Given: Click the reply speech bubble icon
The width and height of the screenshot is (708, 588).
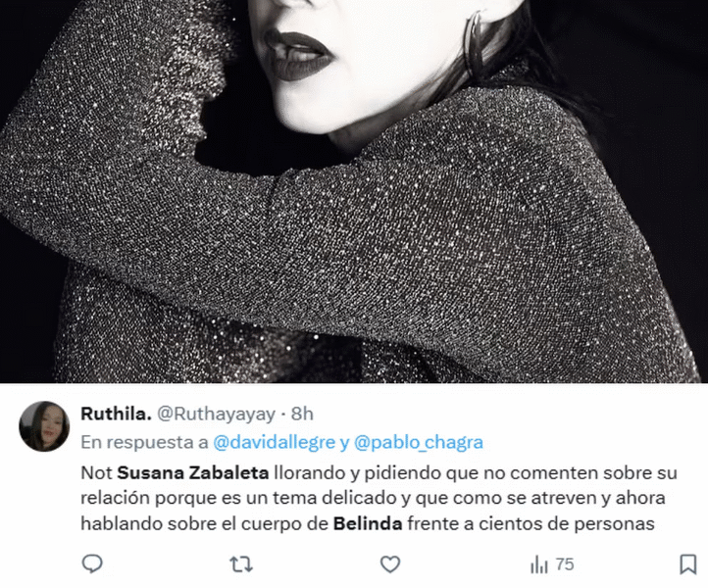Looking at the screenshot, I should pos(92,564).
